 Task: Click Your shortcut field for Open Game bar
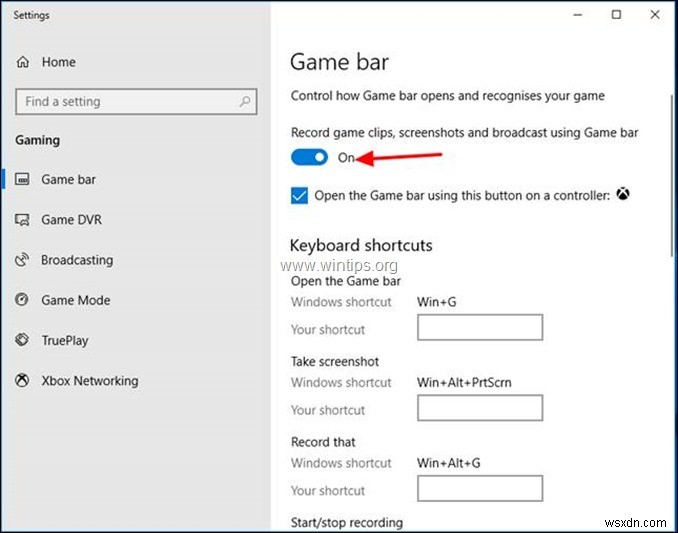pos(480,327)
